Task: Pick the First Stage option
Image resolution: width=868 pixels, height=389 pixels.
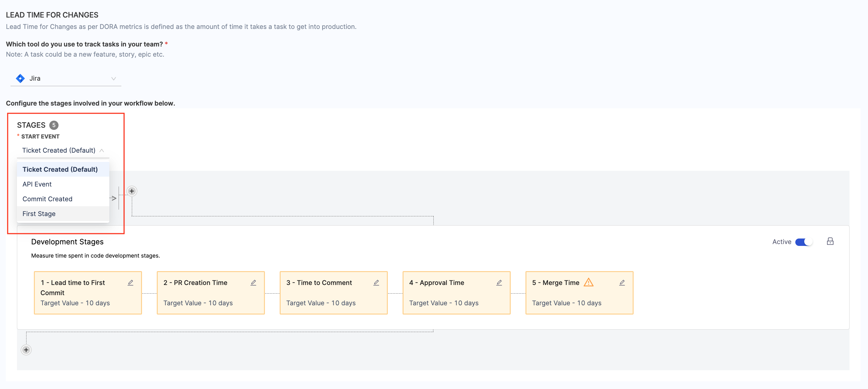Action: [39, 214]
